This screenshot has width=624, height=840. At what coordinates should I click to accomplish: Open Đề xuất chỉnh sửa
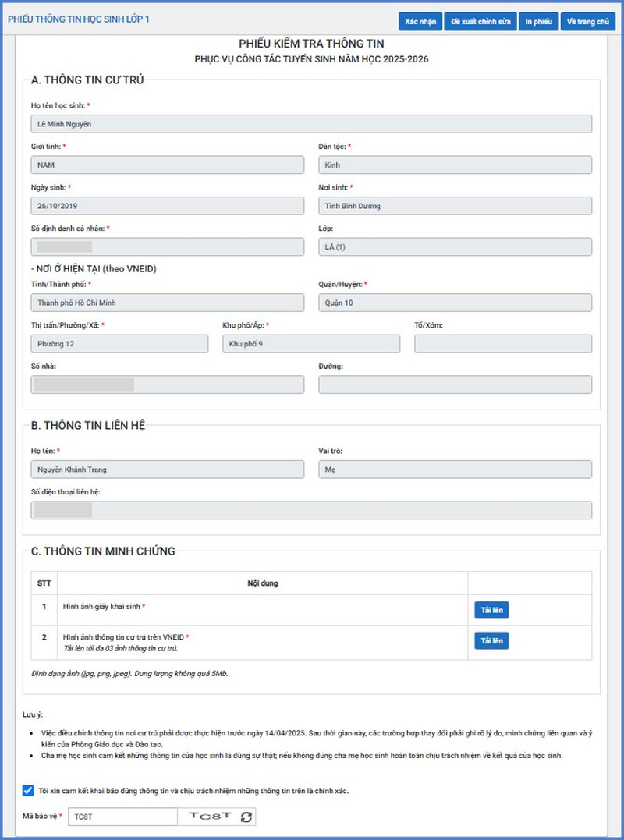pos(480,21)
